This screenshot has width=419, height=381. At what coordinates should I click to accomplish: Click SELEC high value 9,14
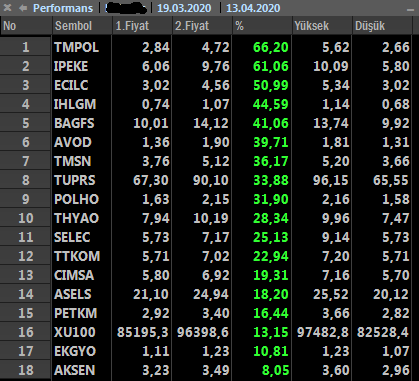[336, 237]
